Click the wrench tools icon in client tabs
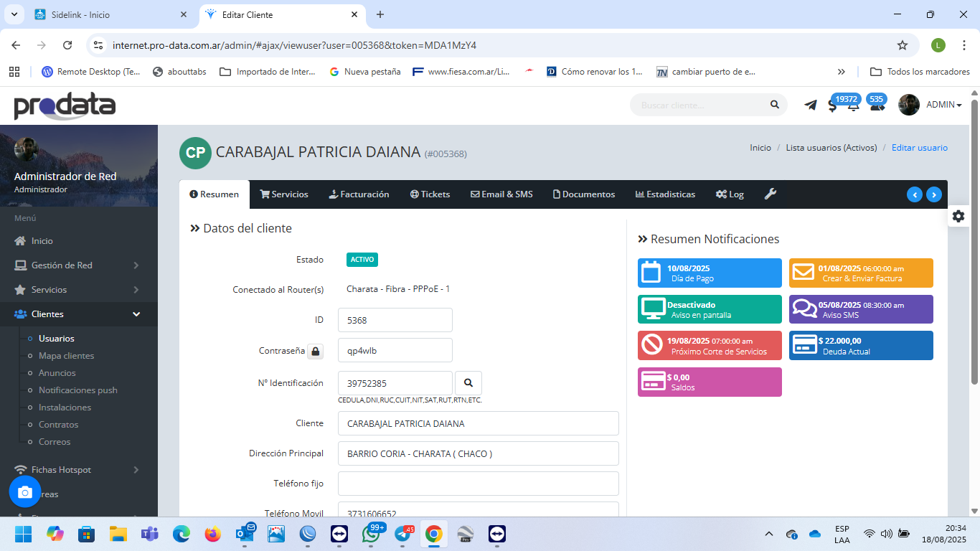This screenshot has height=551, width=980. pyautogui.click(x=770, y=194)
